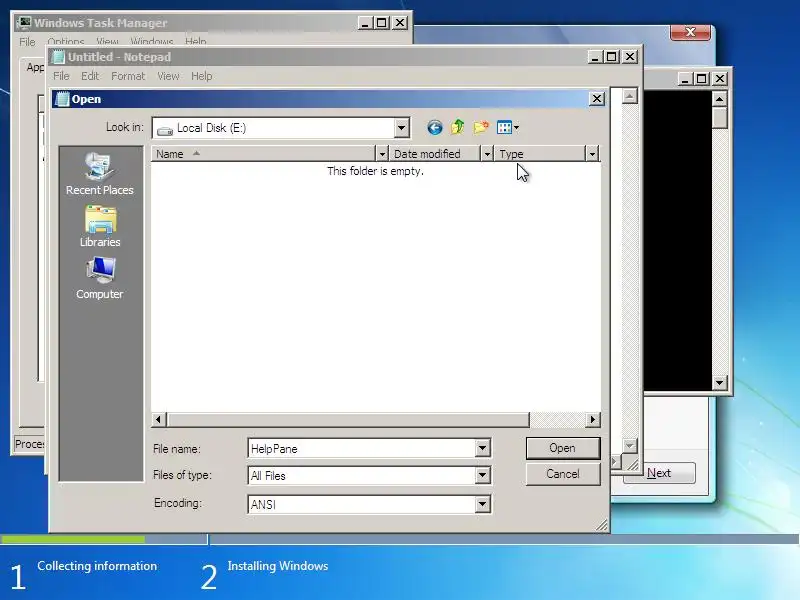The height and width of the screenshot is (600, 800).
Task: Click the "Installing Windows" step label
Action: coord(278,566)
